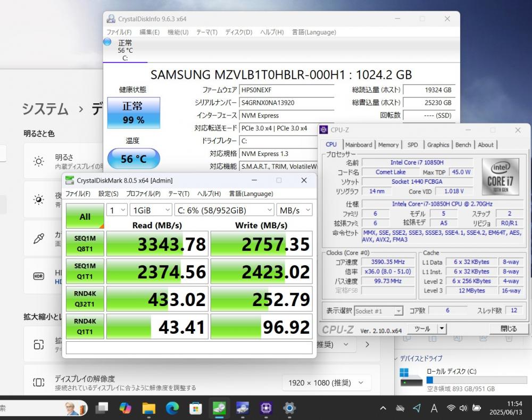Open Microsoft Store from the taskbar

pyautogui.click(x=196, y=408)
